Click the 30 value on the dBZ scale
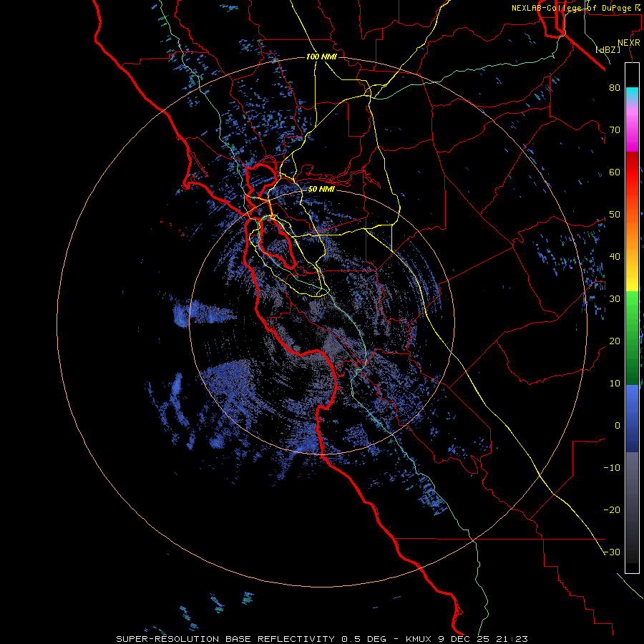Image resolution: width=644 pixels, height=644 pixels. 615,299
